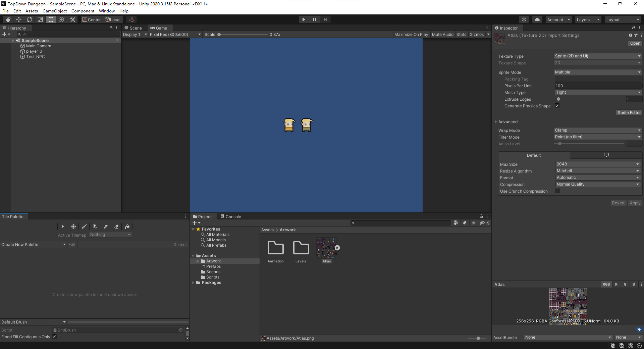644x349 pixels.
Task: Select the flood fill tool in Tile Palette
Action: [127, 227]
